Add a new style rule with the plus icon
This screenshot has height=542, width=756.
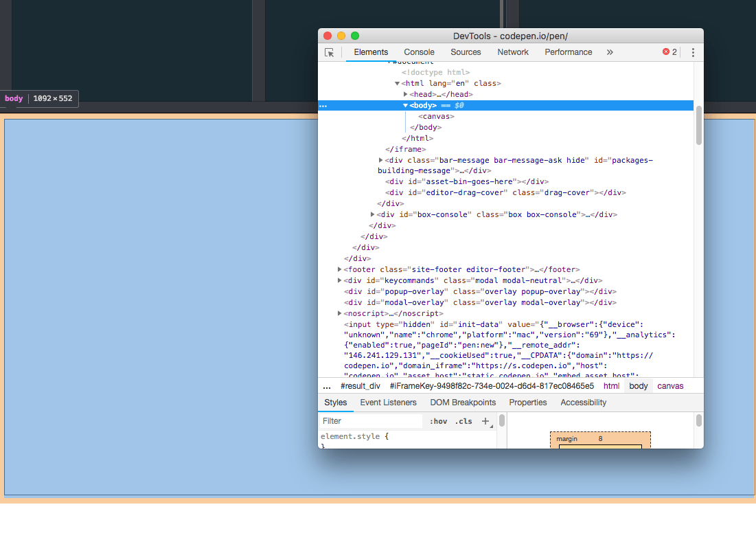click(485, 420)
